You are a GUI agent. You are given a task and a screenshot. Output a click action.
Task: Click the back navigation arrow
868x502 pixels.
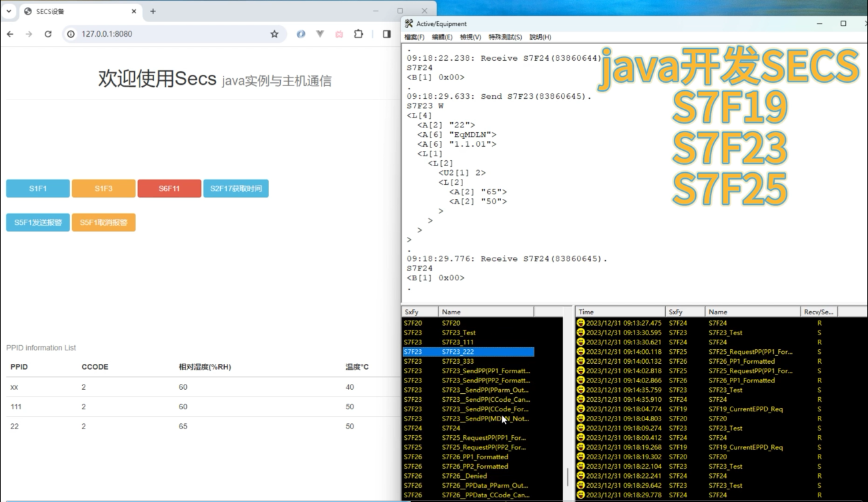point(11,33)
